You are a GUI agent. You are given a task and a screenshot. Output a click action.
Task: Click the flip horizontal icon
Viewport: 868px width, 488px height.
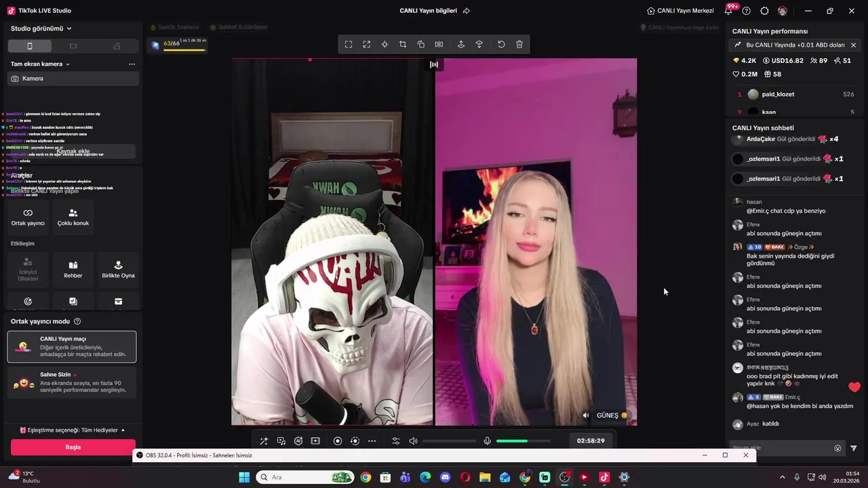tap(439, 44)
